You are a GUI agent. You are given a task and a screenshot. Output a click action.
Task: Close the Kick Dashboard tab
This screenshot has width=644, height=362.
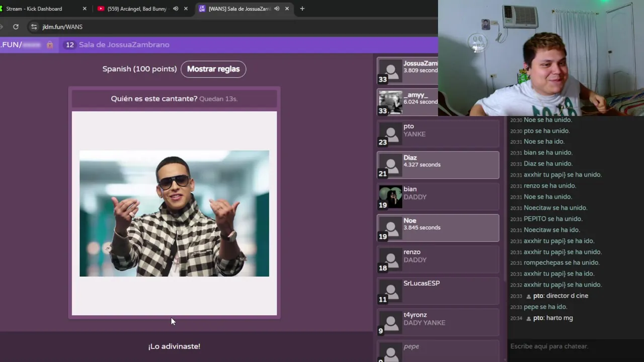coord(85,9)
